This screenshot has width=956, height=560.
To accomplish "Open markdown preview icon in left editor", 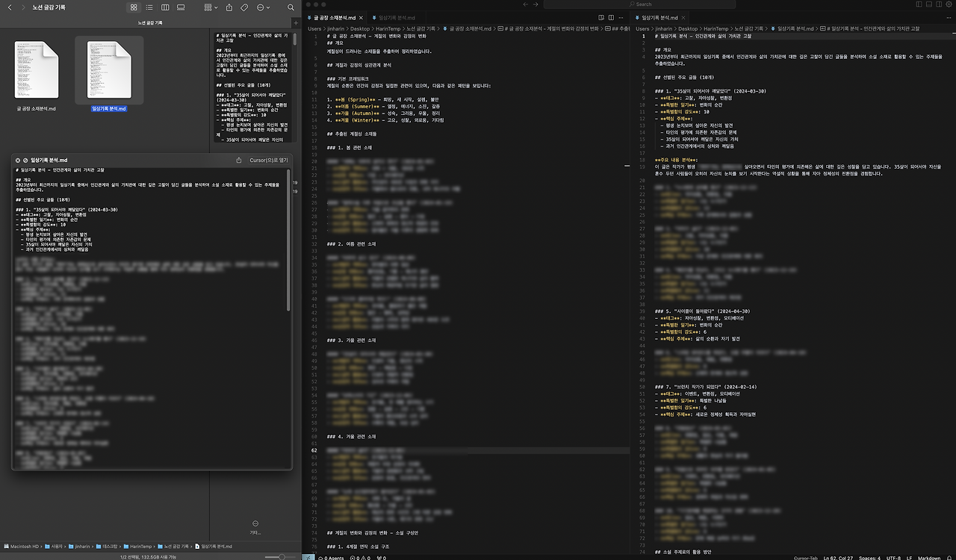I will click(602, 16).
